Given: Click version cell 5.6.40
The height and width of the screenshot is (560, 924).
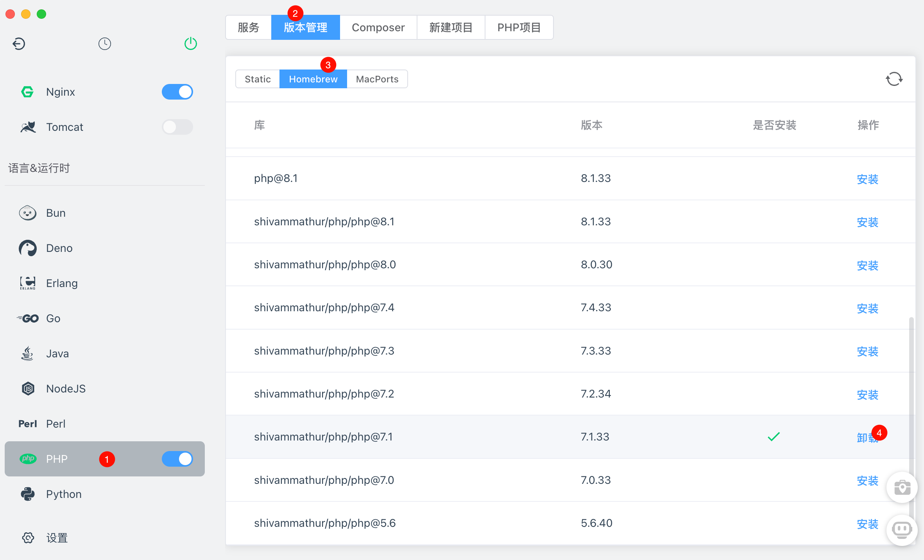Looking at the screenshot, I should tap(596, 523).
